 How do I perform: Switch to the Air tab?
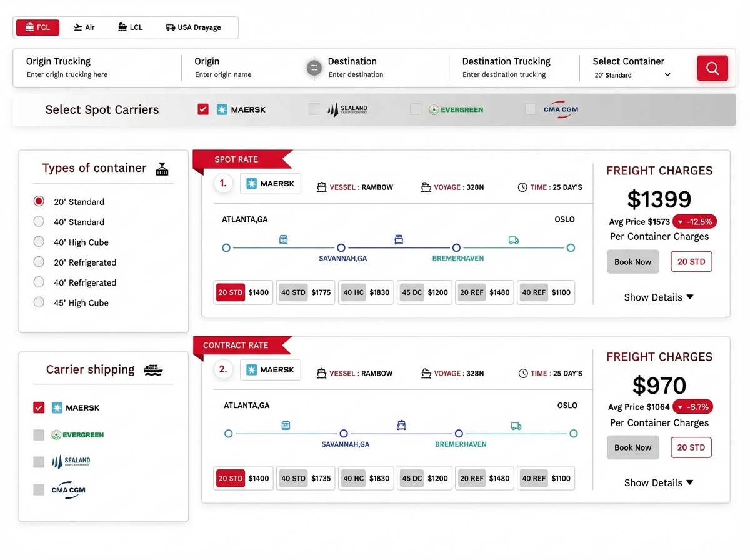pyautogui.click(x=84, y=27)
